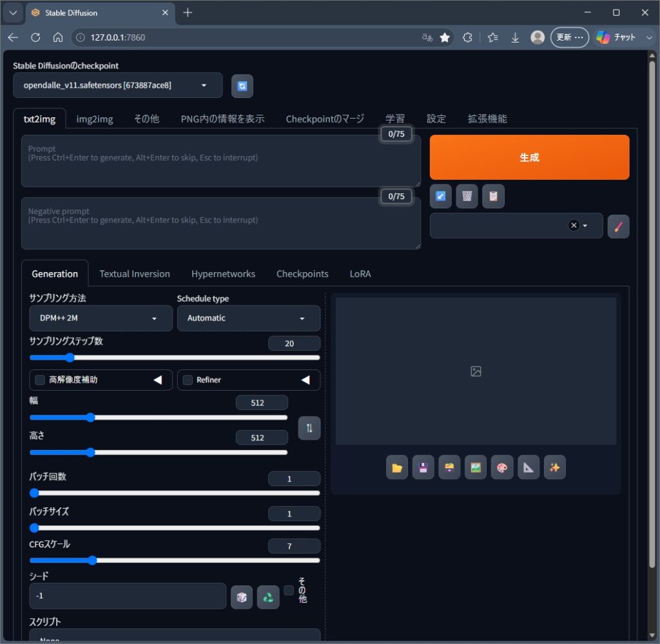Open the チャット Copilot button
This screenshot has width=660, height=644.
click(x=617, y=37)
